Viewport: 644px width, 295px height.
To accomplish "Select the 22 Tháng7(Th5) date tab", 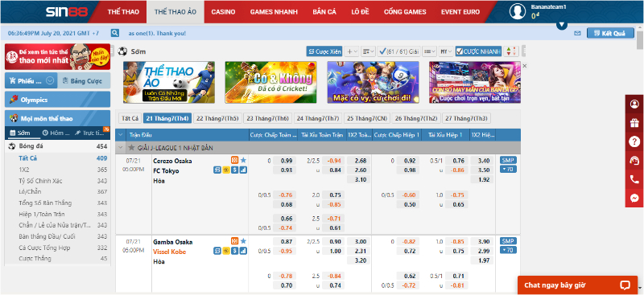I will pyautogui.click(x=217, y=119).
